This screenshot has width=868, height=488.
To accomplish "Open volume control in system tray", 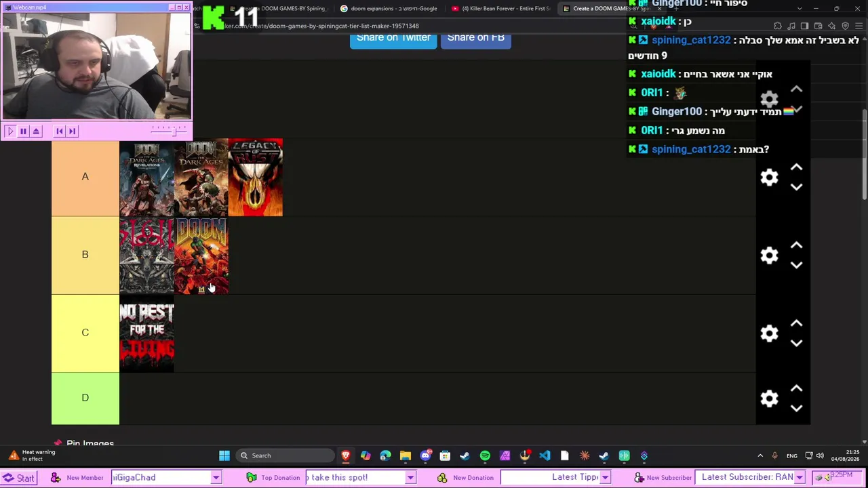I will (820, 455).
